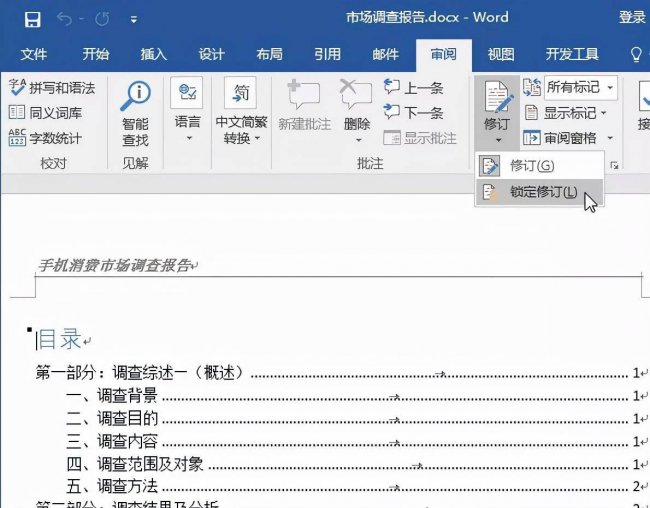
Task: Go to 下一条 next comment
Action: pyautogui.click(x=414, y=112)
